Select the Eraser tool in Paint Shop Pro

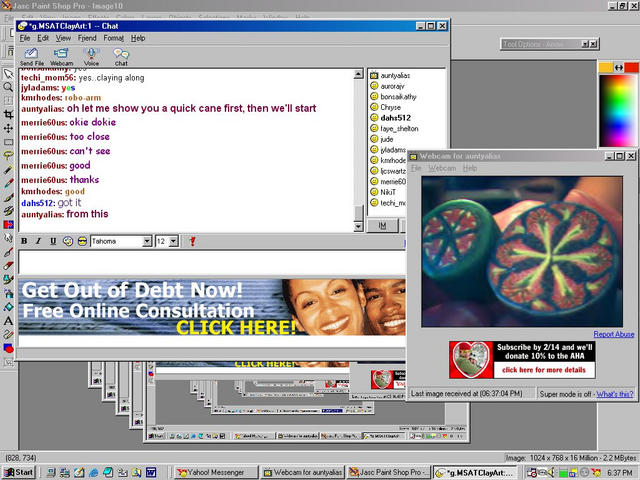click(x=8, y=266)
